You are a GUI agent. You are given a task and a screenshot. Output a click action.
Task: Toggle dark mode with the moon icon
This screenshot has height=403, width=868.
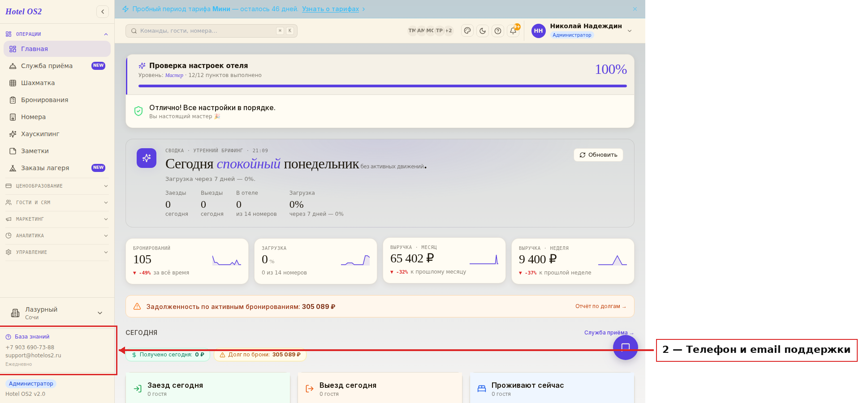[483, 31]
